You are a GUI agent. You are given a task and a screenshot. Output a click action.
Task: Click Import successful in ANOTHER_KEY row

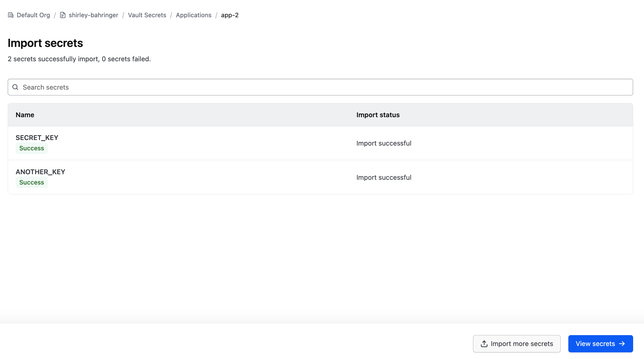(384, 177)
